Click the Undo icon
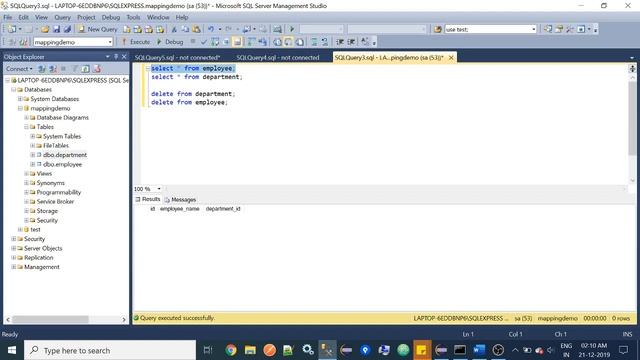 pos(211,29)
